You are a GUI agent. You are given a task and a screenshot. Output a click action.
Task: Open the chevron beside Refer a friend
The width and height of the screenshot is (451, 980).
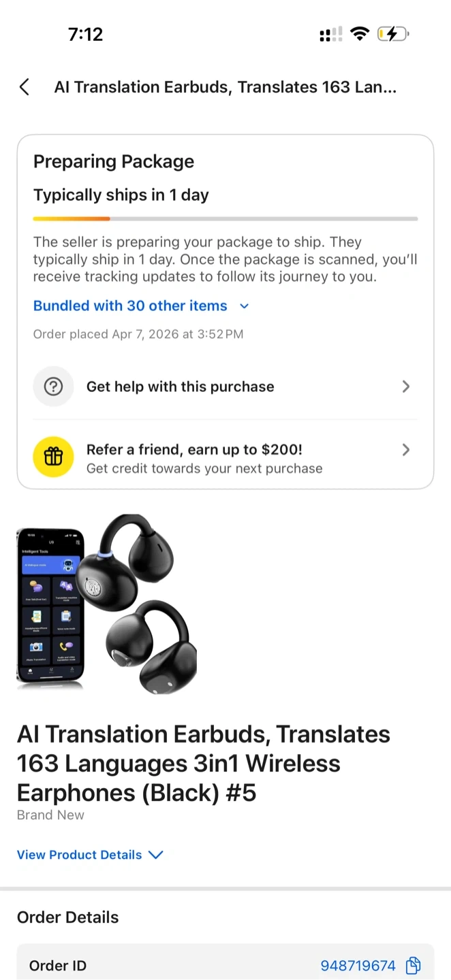point(406,450)
